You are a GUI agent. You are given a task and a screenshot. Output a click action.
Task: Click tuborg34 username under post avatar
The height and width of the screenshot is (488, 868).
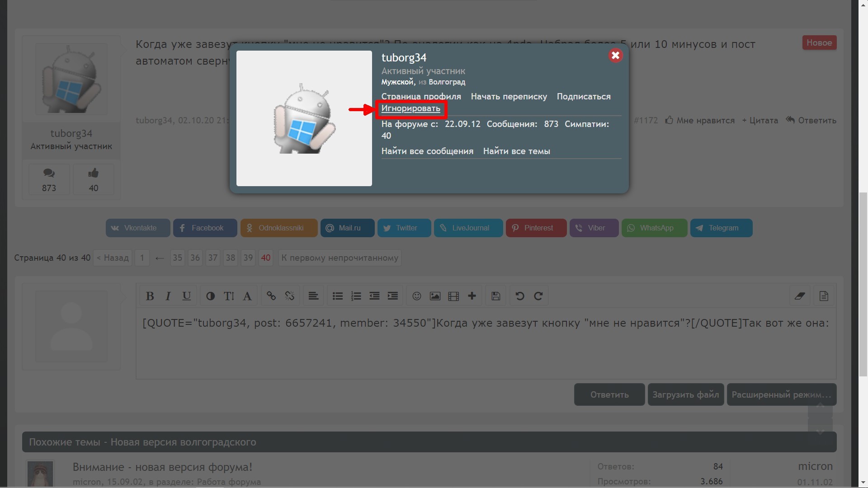[x=71, y=133]
